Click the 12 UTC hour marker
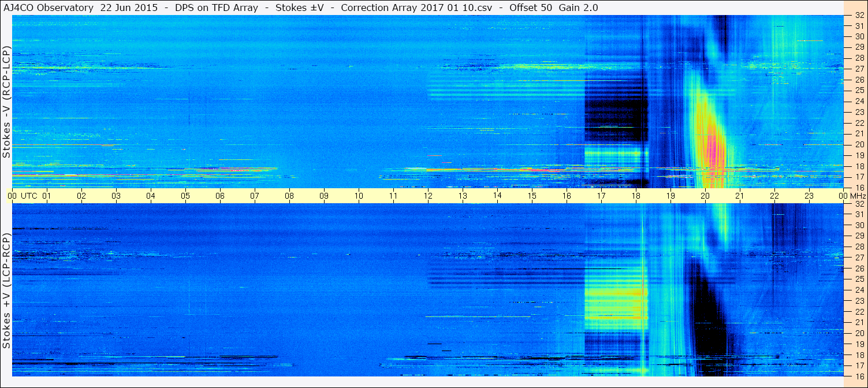The width and height of the screenshot is (868, 388). [x=428, y=196]
